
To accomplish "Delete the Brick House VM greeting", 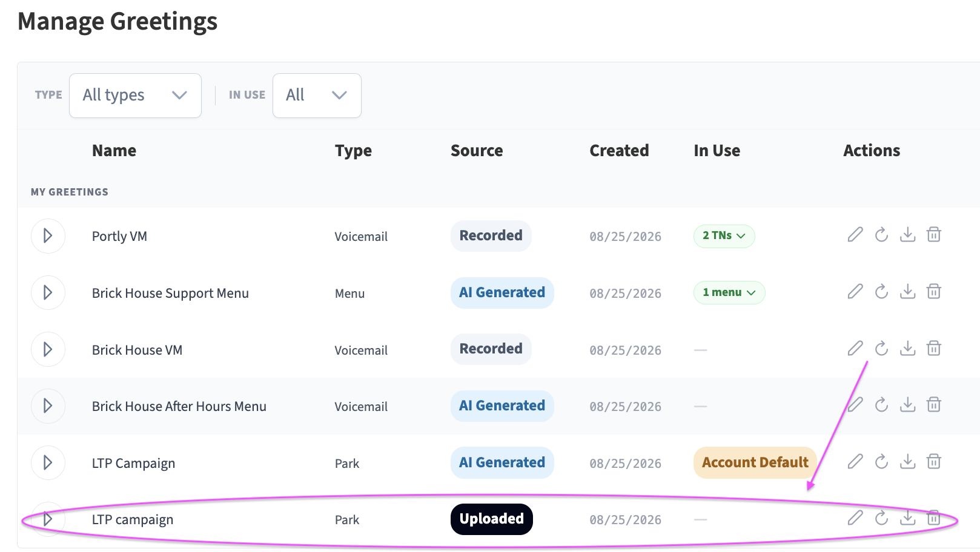I will click(x=934, y=348).
